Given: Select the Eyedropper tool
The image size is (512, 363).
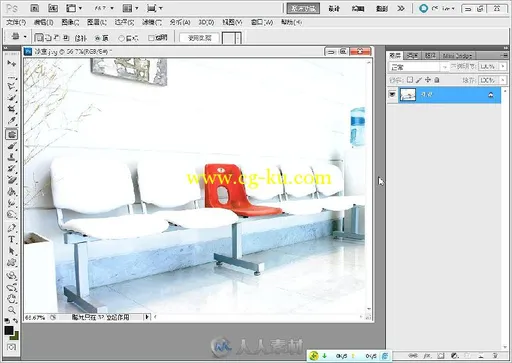Looking at the screenshot, I should tap(12, 121).
